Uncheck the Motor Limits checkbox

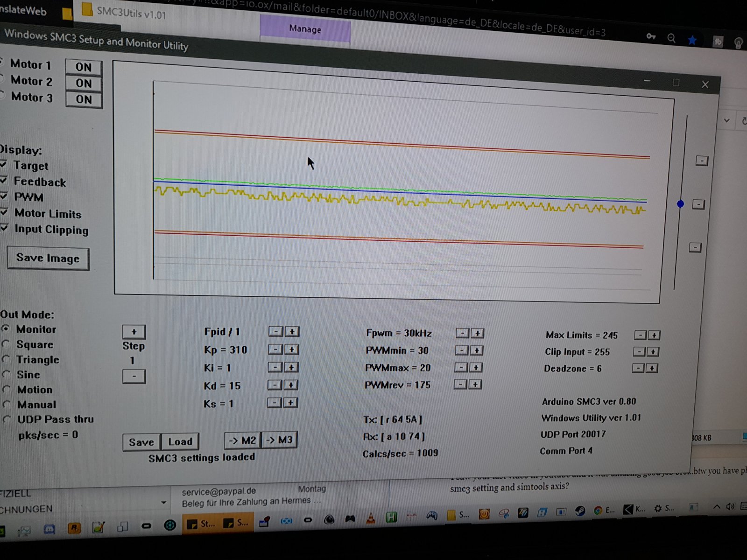pyautogui.click(x=4, y=212)
